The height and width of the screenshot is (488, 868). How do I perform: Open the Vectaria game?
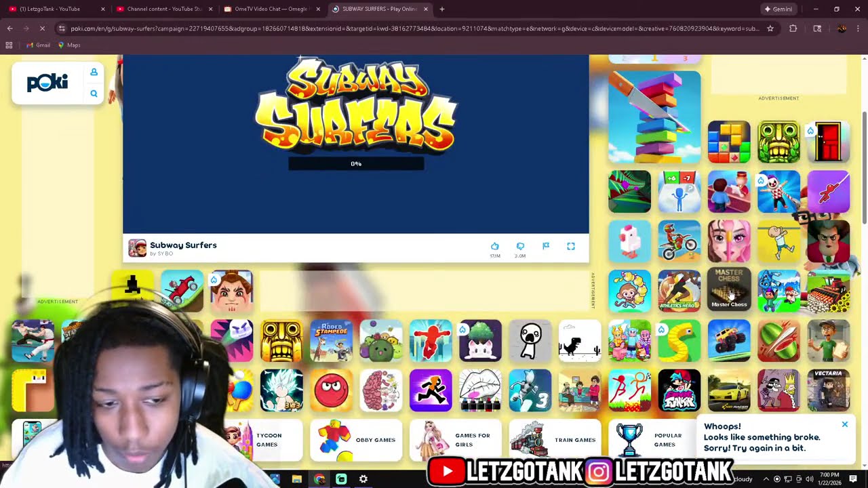(x=829, y=390)
